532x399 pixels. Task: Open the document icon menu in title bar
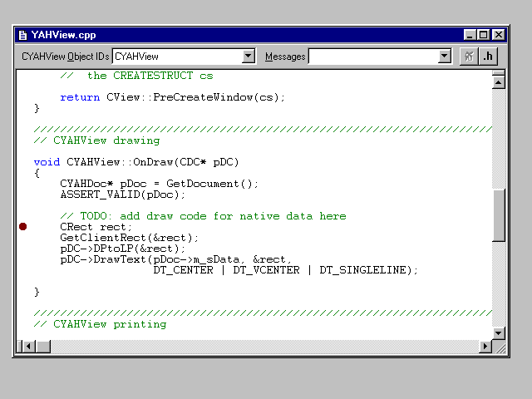pos(22,35)
